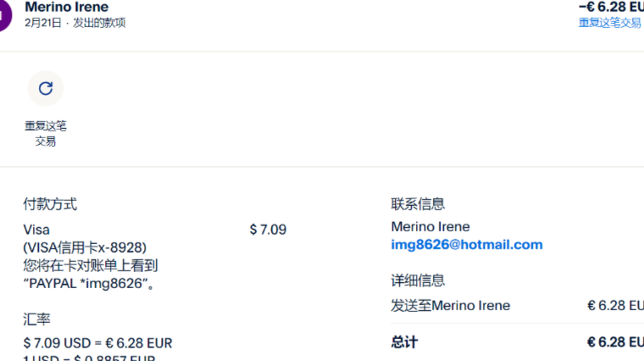Screen dimensions: 644x361
Task: Click the Merino Irene transaction header name
Action: [67, 8]
